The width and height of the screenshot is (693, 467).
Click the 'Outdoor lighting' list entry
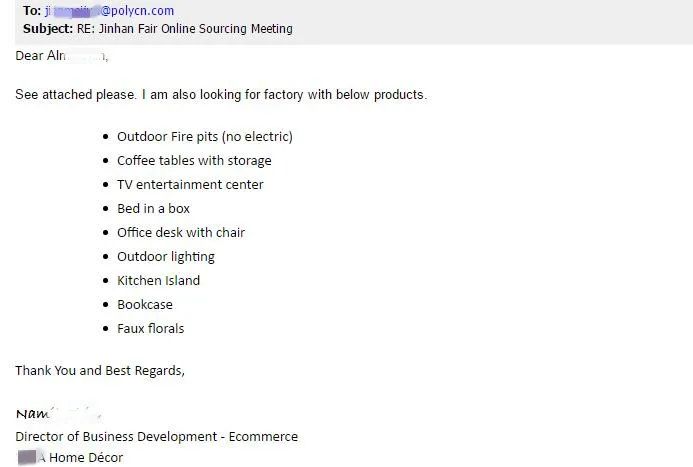click(x=166, y=257)
